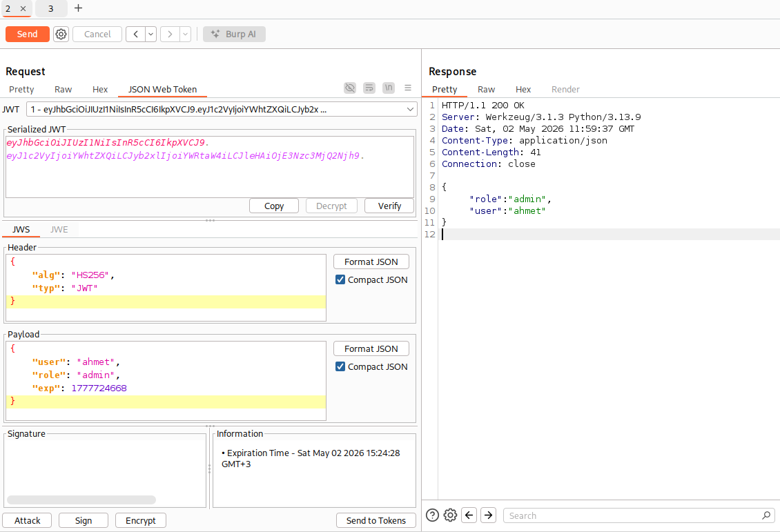
Task: Uncheck Compact JSON for the Header
Action: click(x=340, y=280)
